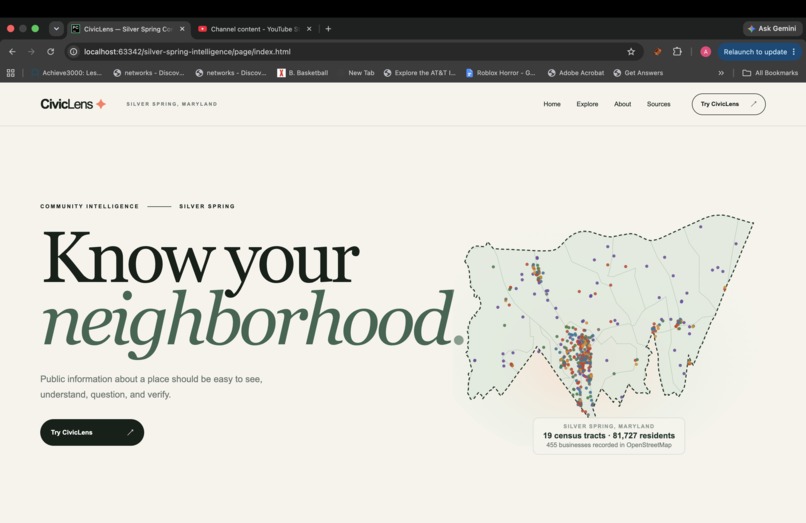Click the address bar URL field

pos(354,51)
